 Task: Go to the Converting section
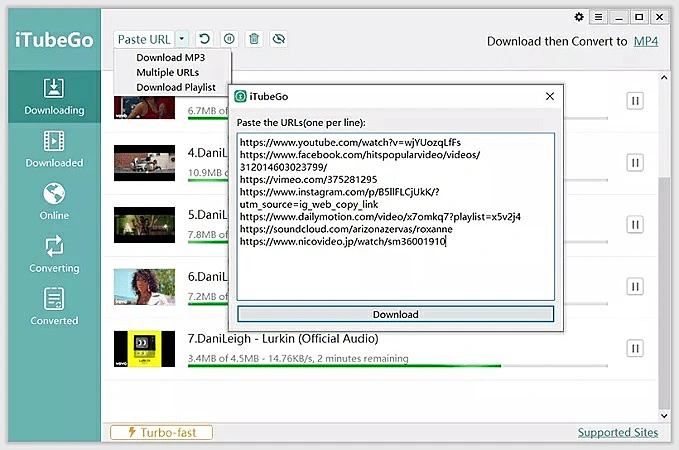coord(54,255)
